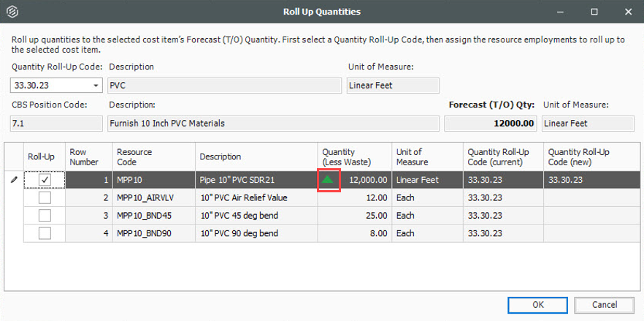Enable Roll-Up for MPP10_BND45 row
644x321 pixels.
pyautogui.click(x=45, y=216)
